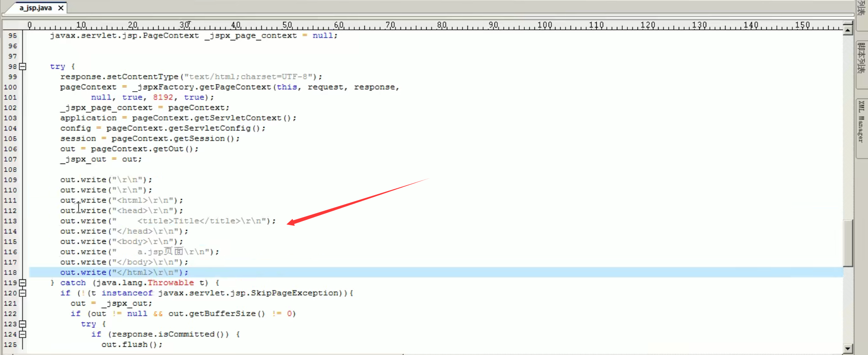
Task: Click the <head> write statement on line 112
Action: (121, 211)
